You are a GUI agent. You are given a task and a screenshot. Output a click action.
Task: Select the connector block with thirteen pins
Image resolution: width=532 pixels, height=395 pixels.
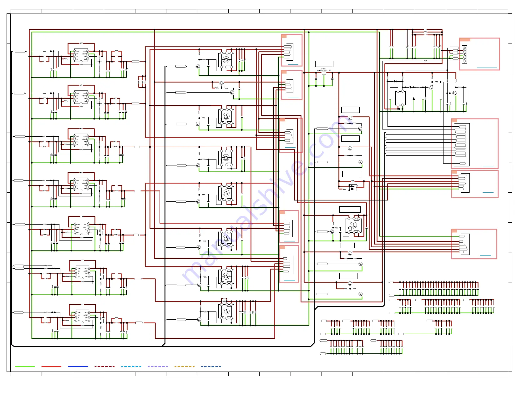coord(475,144)
